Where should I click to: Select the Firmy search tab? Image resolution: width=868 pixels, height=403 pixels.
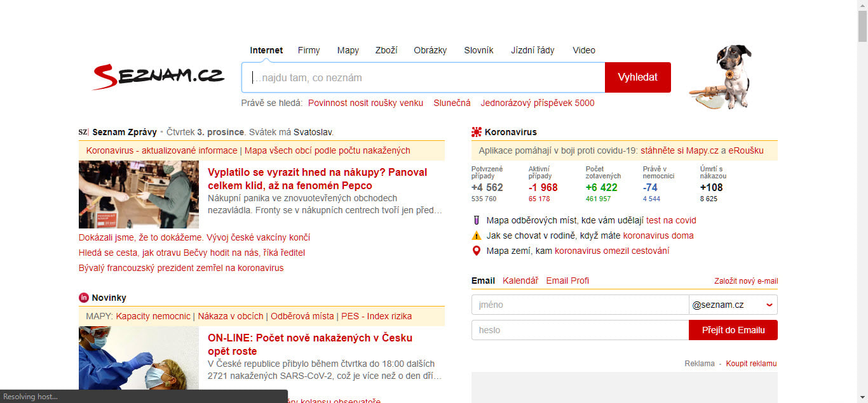[x=309, y=50]
